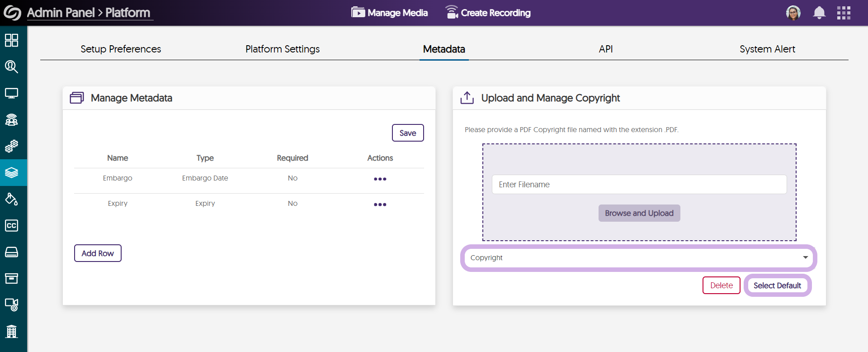
Task: Open actions menu for Expiry row
Action: [380, 205]
